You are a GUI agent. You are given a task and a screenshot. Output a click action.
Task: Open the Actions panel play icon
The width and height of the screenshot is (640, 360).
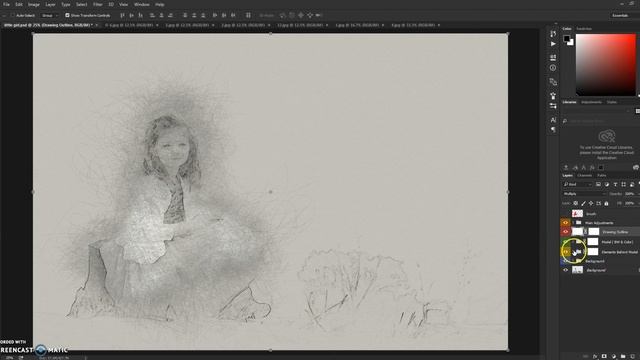point(553,44)
